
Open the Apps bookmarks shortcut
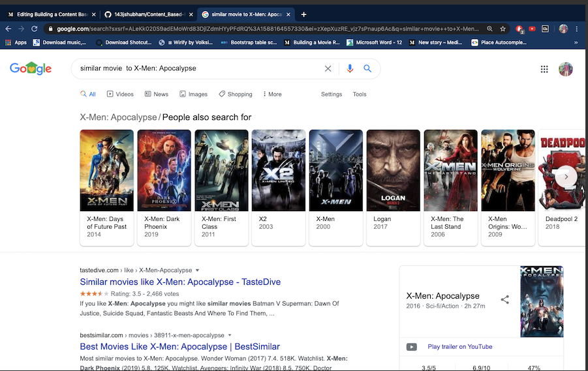pos(16,43)
